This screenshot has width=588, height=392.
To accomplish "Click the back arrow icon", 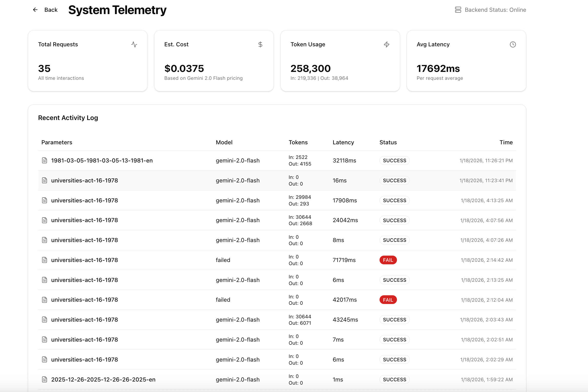I will tap(35, 10).
